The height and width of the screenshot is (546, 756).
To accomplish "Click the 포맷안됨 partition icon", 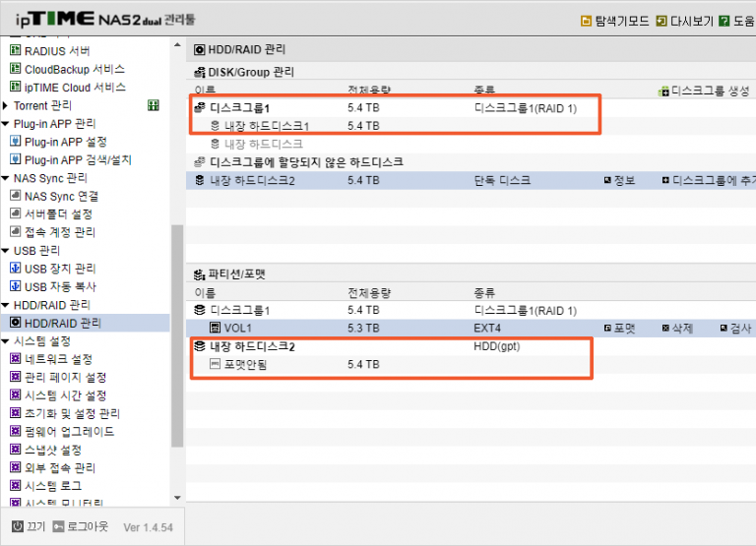I will 215,364.
